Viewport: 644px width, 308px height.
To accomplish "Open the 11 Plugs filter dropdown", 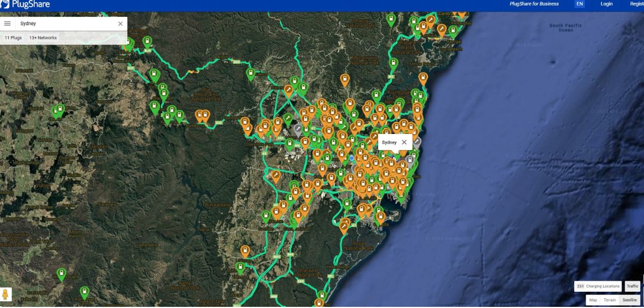I will click(13, 38).
